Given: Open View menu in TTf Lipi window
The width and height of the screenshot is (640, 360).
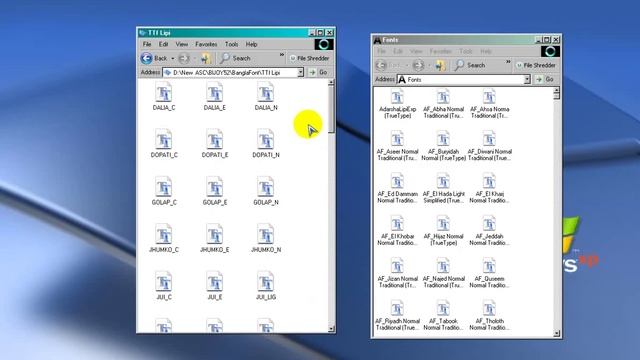Looking at the screenshot, I should [182, 44].
